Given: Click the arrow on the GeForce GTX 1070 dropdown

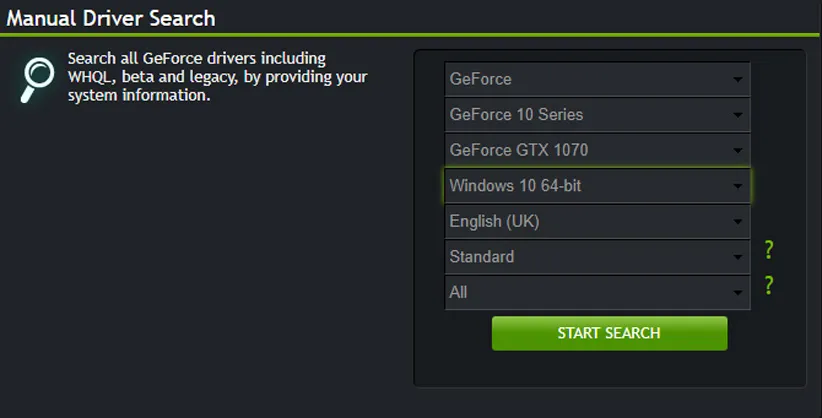Looking at the screenshot, I should click(737, 151).
